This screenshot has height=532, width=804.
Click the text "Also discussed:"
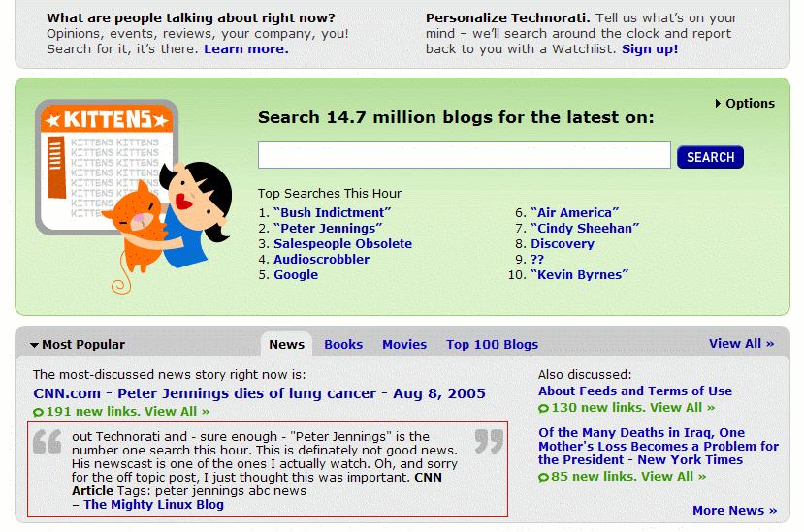[x=585, y=375]
